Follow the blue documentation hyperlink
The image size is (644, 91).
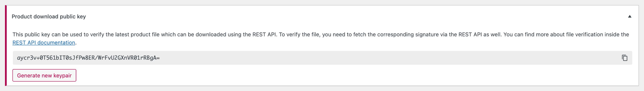44,43
